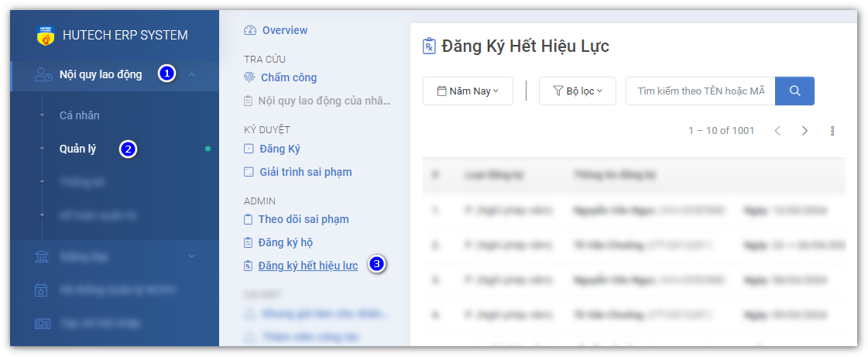Image resolution: width=868 pixels, height=357 pixels.
Task: Collapse the Nội quy lao động menu chevron
Action: coord(191,74)
